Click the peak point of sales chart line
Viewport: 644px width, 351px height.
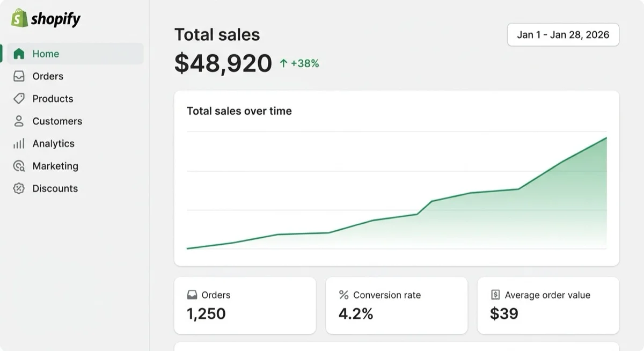click(x=606, y=138)
